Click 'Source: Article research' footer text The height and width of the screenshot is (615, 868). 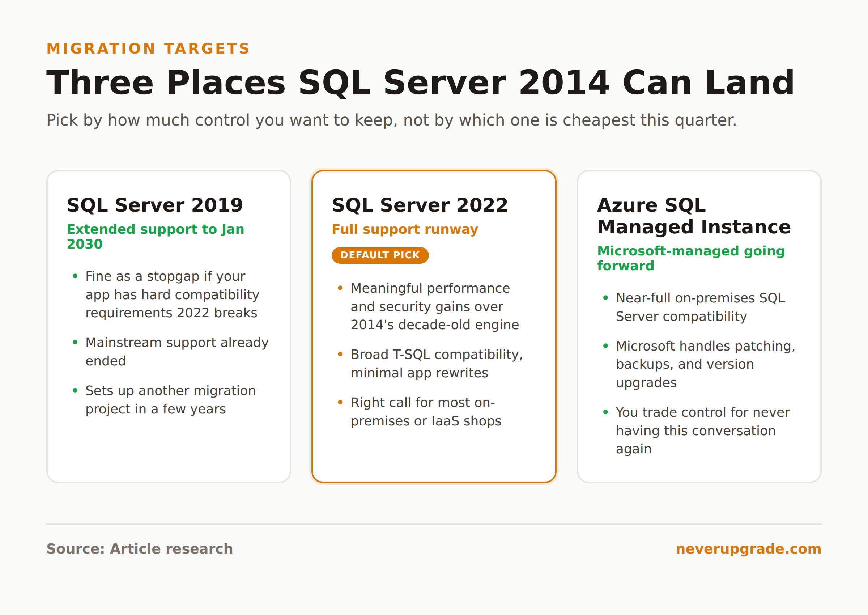tap(140, 549)
